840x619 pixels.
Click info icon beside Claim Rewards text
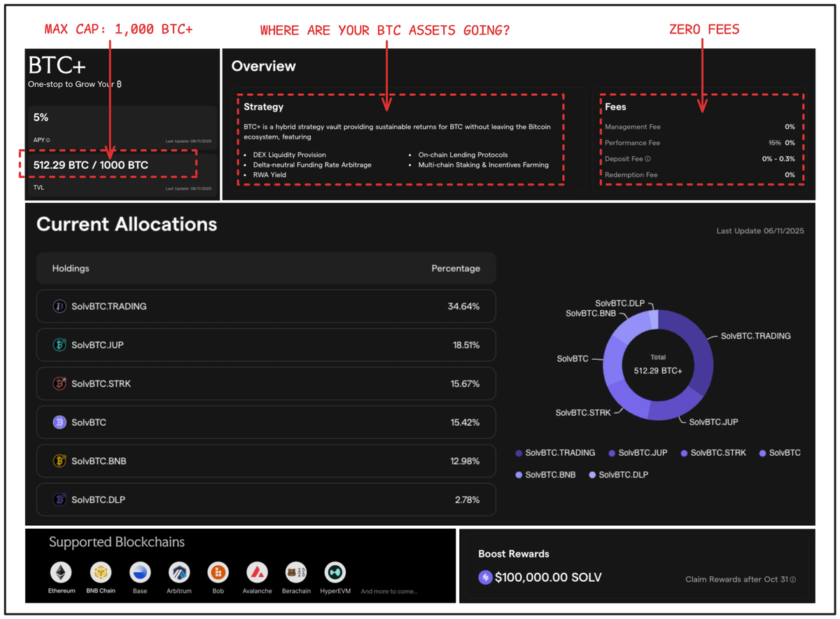coord(793,580)
